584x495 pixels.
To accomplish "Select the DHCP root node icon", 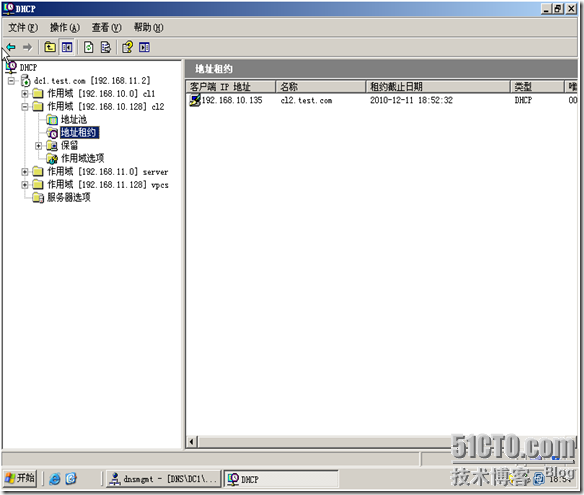I will pos(11,67).
